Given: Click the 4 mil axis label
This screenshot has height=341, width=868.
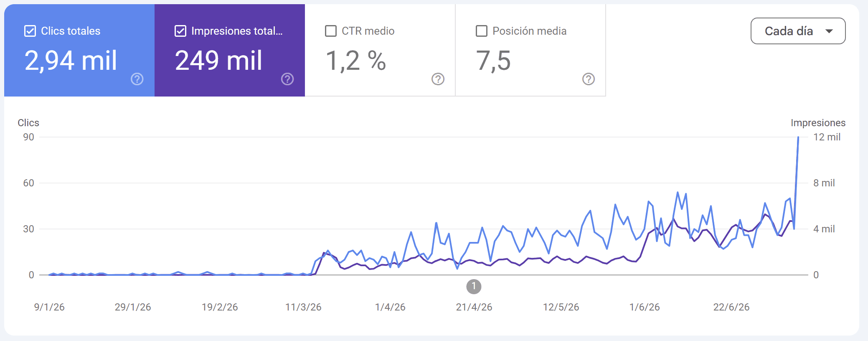Looking at the screenshot, I should click(824, 229).
